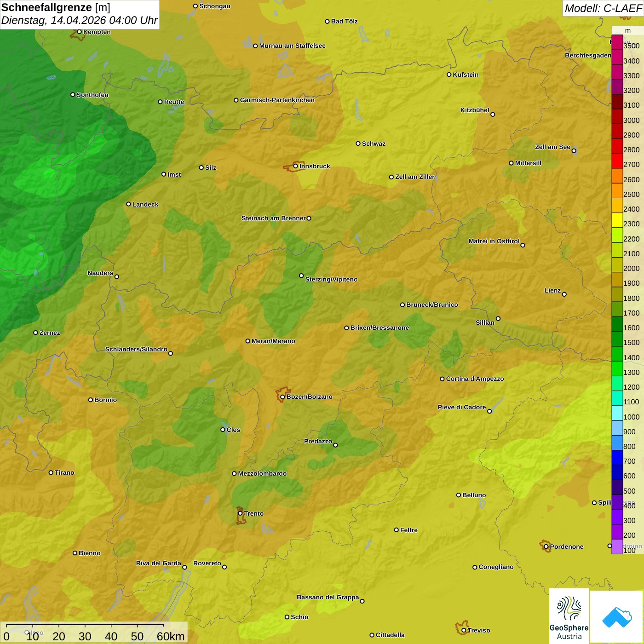
Task: Click the Mezzolombardo label
Action: [262, 473]
